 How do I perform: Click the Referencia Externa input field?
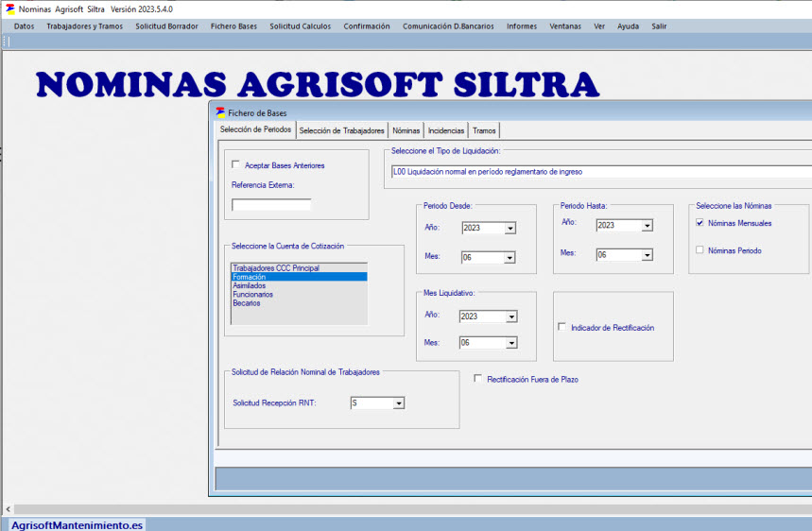tap(271, 205)
